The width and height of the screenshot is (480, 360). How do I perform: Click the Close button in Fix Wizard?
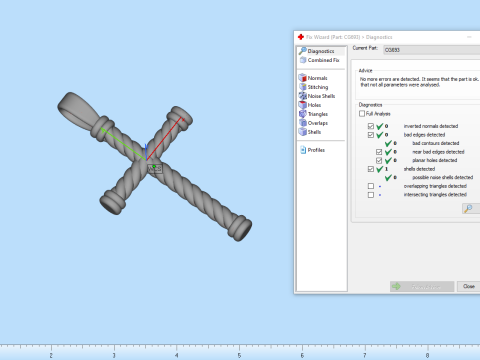(469, 286)
